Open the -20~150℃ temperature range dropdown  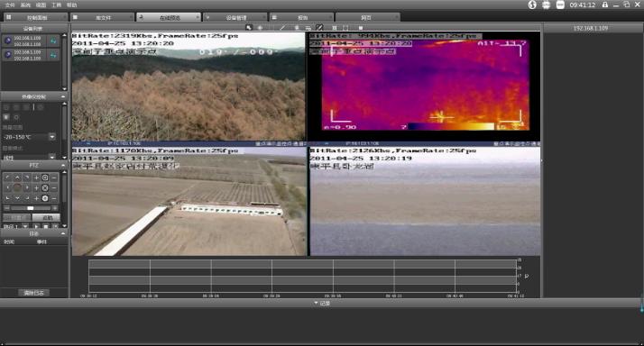pyautogui.click(x=52, y=137)
